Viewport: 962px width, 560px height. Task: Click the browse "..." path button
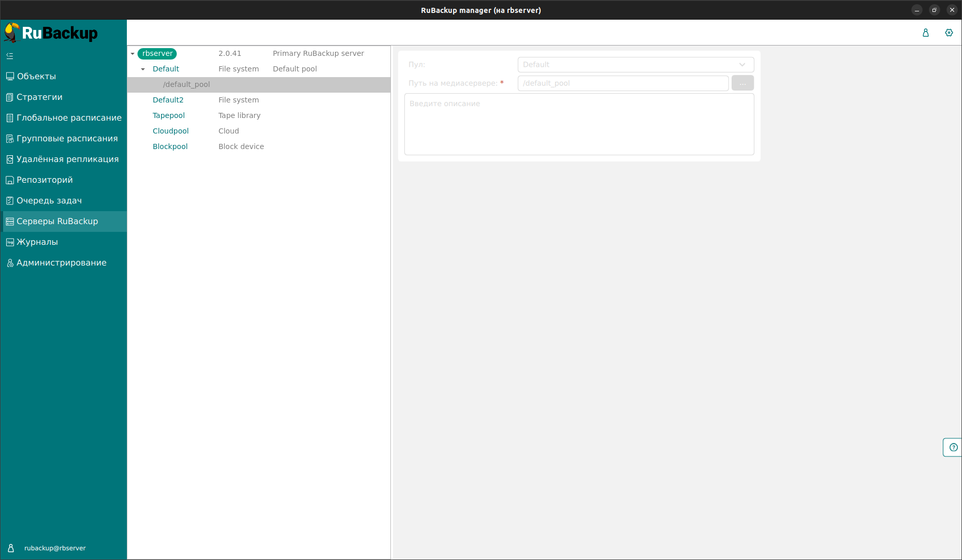coord(742,83)
